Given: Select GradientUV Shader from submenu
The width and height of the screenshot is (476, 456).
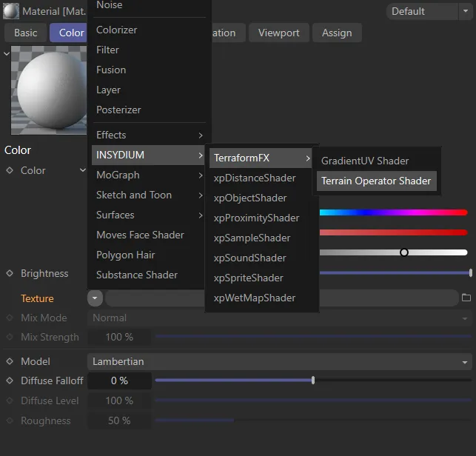Looking at the screenshot, I should (x=364, y=161).
